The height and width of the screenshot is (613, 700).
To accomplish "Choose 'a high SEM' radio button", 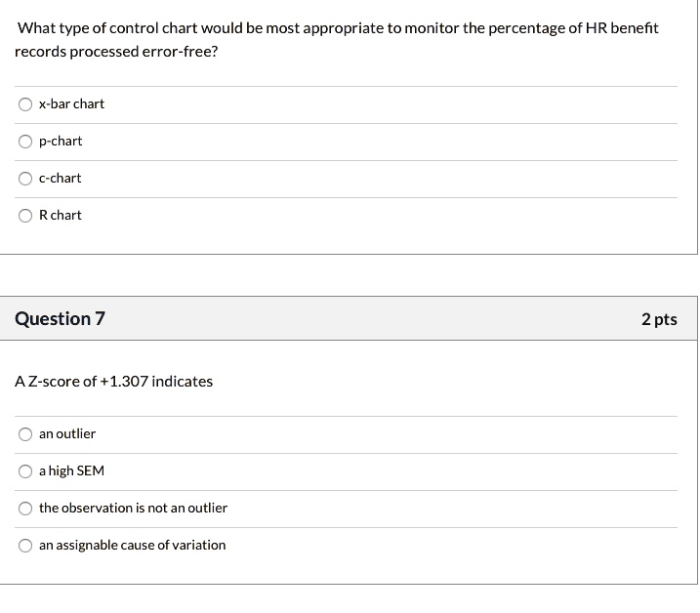I will pos(25,471).
